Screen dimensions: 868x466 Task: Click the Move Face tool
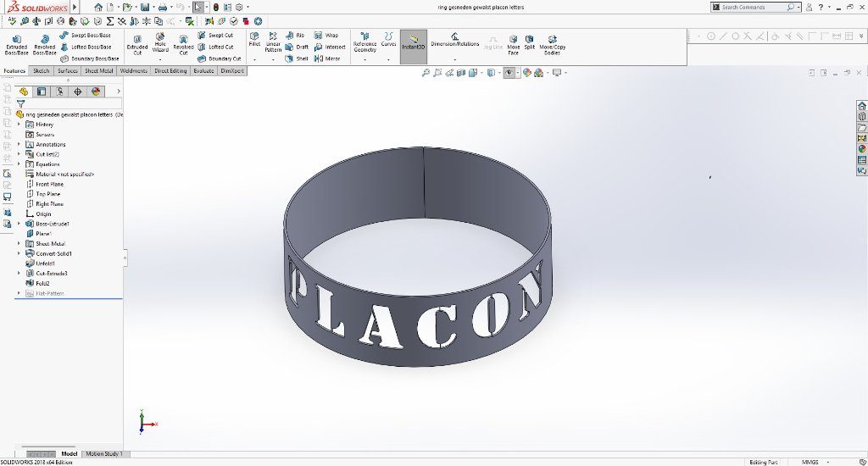513,45
